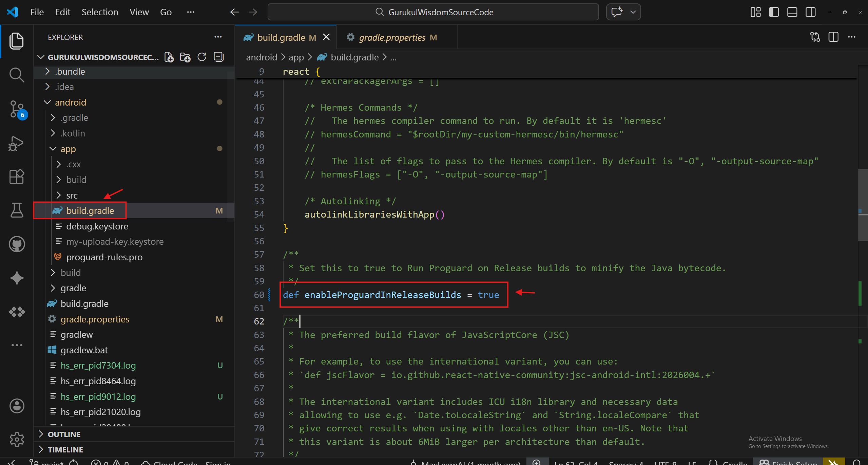Open proguard-rules.pro file
This screenshot has height=465, width=868.
click(104, 257)
